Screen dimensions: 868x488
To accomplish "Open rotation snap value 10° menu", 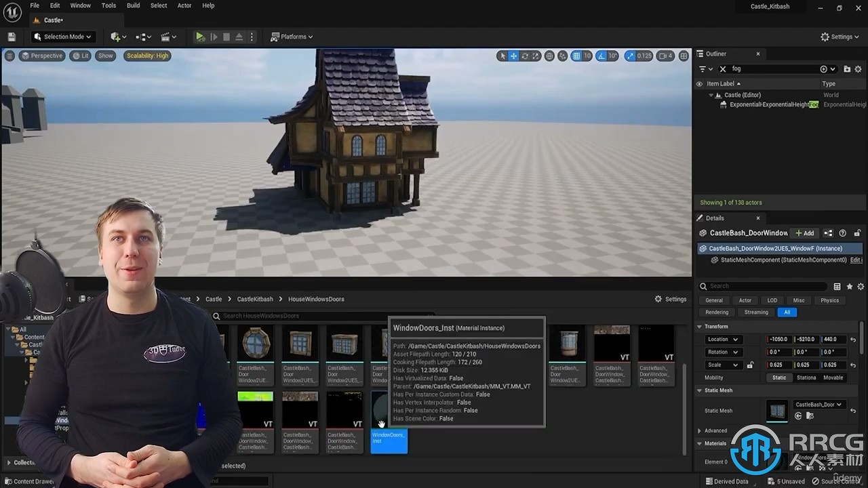I will point(612,56).
